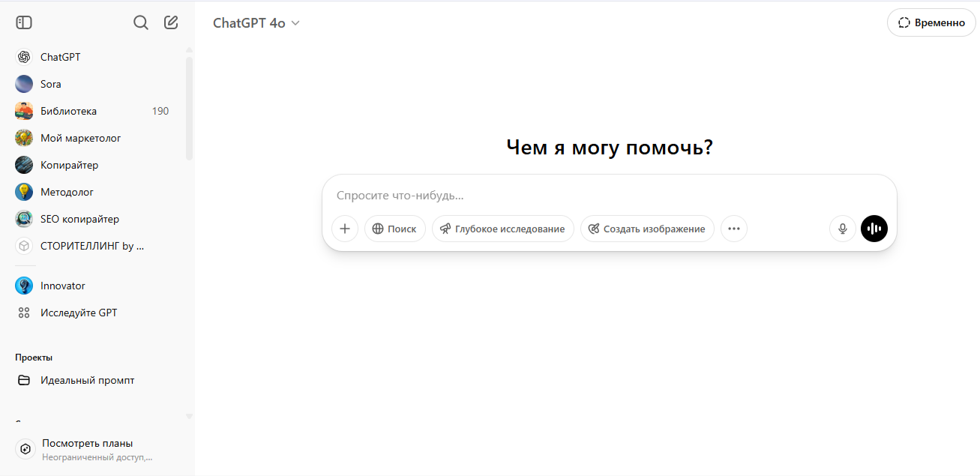Click the Методолог lightbulb avatar icon
980x476 pixels.
[x=24, y=192]
